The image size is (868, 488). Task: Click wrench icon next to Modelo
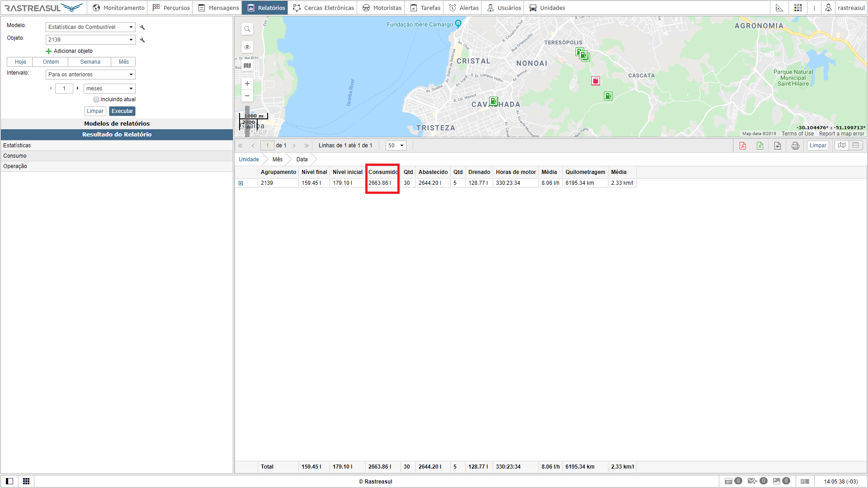142,27
